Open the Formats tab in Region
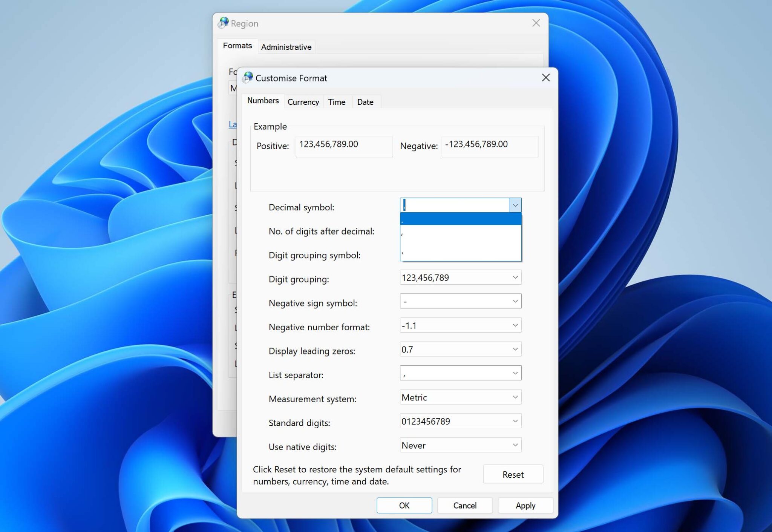 tap(237, 46)
